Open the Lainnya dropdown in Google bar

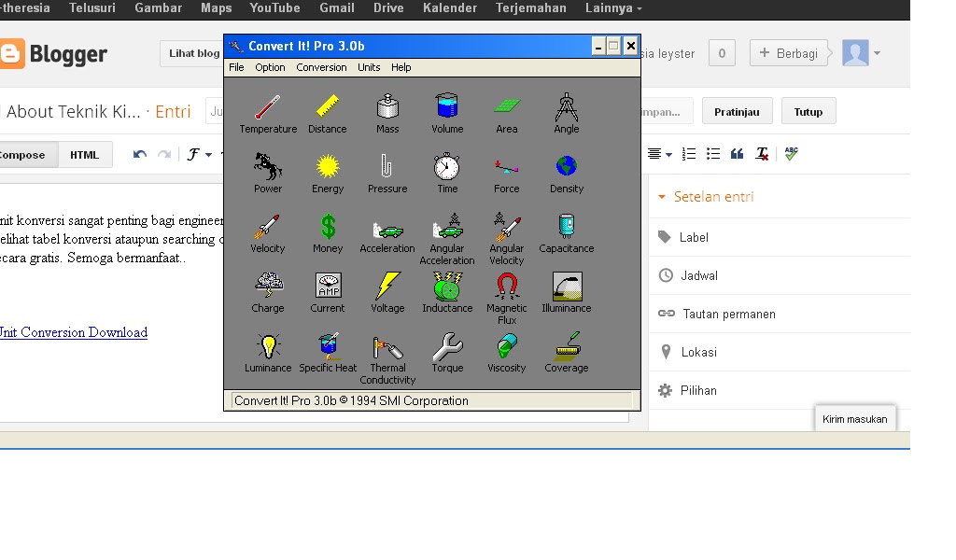[x=613, y=7]
